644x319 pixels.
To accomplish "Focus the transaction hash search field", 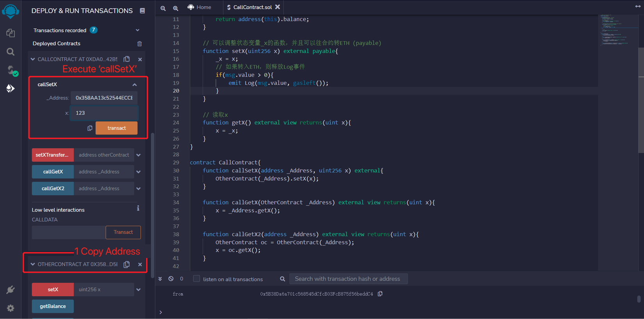I will (348, 279).
